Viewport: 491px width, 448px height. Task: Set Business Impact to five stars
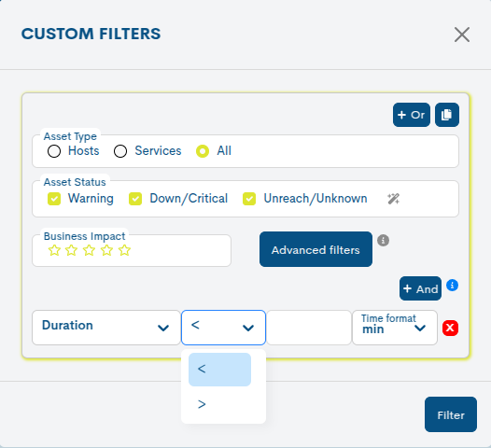tap(124, 250)
